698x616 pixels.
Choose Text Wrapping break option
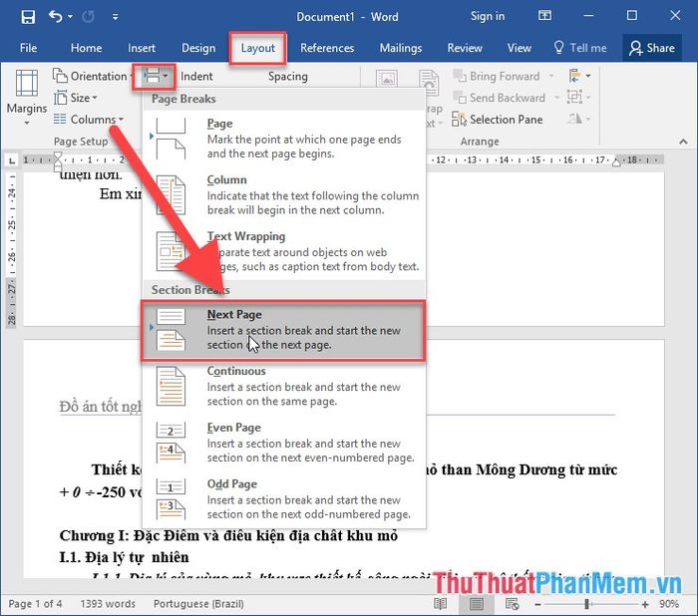click(283, 251)
